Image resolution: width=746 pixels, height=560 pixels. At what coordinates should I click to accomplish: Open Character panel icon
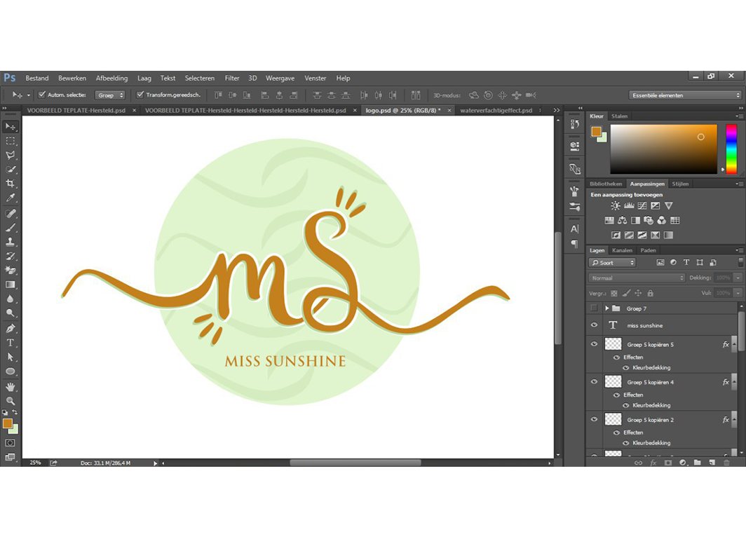[x=574, y=229]
